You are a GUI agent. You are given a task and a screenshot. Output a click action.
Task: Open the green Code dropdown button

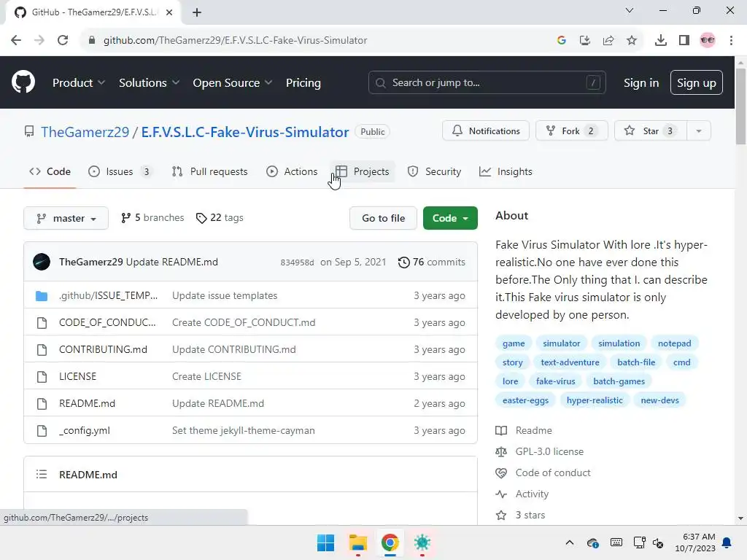[x=450, y=218]
